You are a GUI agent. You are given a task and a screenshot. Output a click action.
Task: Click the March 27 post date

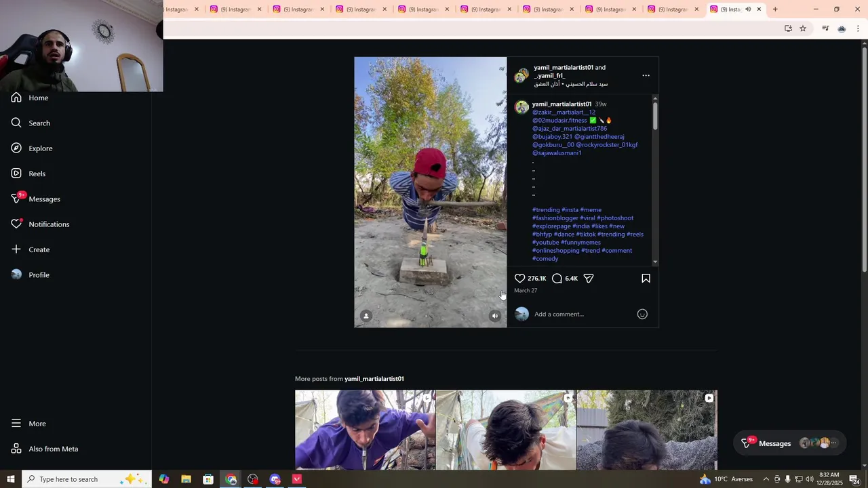point(526,290)
